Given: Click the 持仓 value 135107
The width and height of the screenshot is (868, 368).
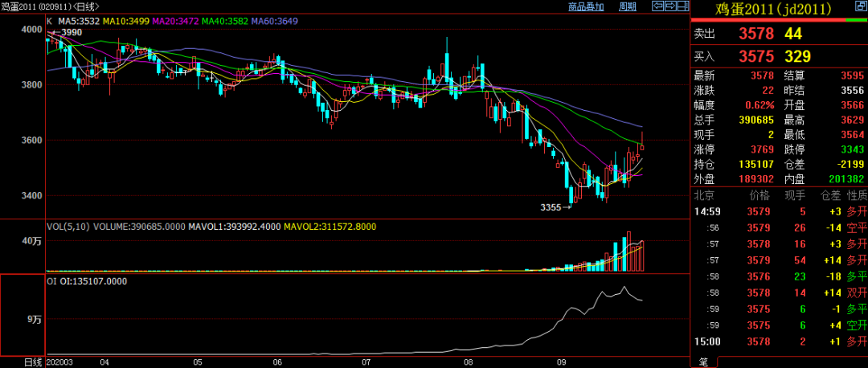Looking at the screenshot, I should coord(757,165).
